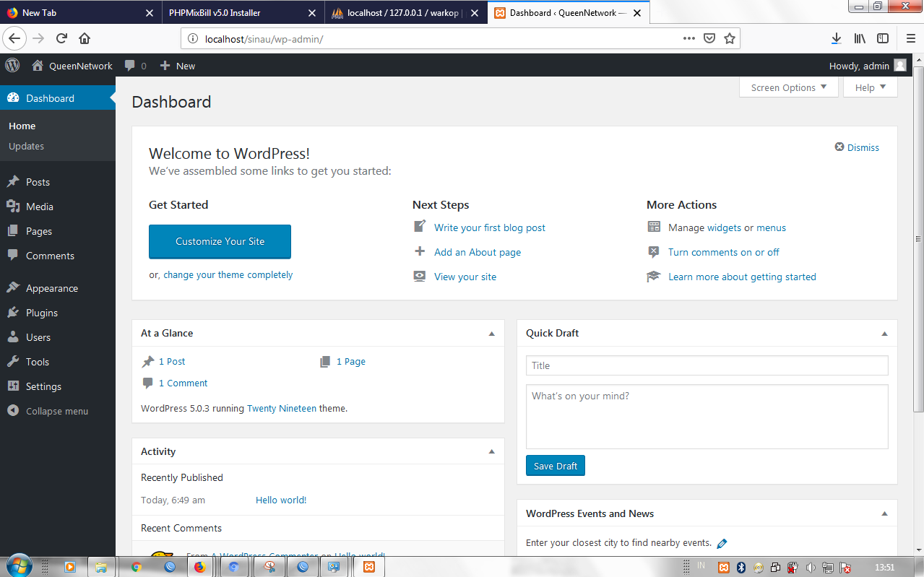Save the page to Pocket
924x577 pixels.
tap(709, 38)
